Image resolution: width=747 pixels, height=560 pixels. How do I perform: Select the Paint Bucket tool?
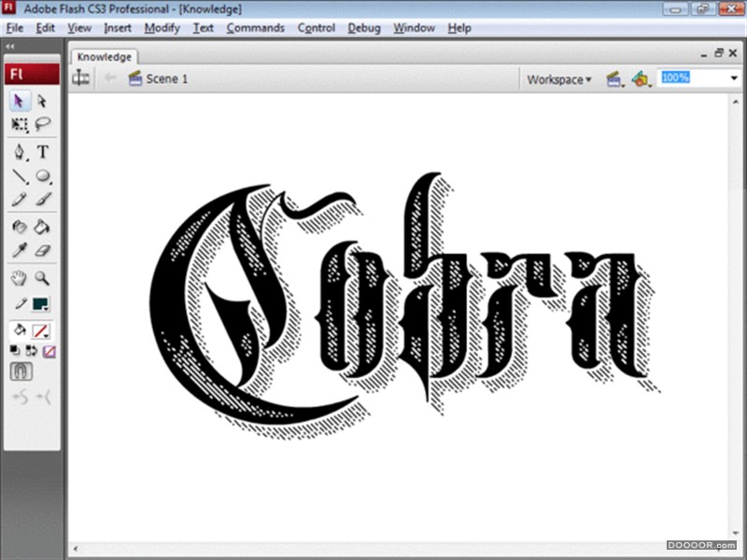[x=42, y=227]
